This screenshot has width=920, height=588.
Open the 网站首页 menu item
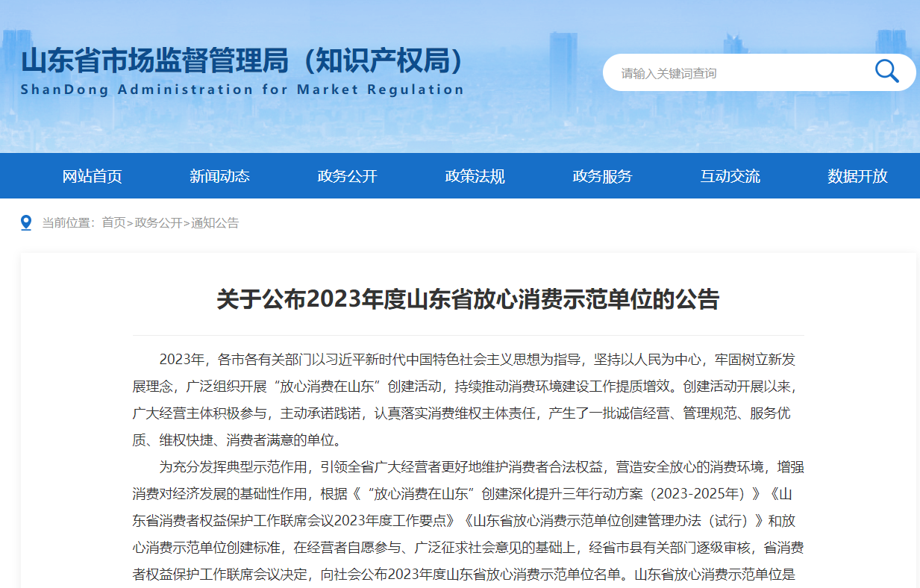pos(92,176)
